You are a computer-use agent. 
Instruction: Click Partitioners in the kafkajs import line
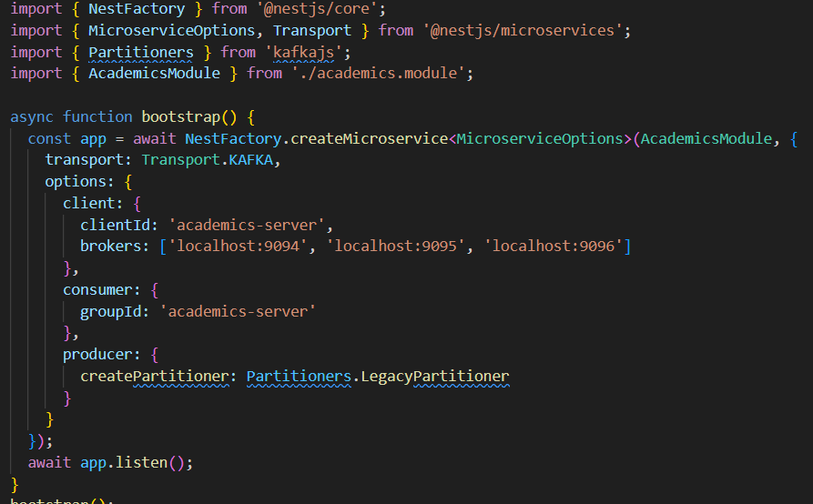tap(140, 53)
